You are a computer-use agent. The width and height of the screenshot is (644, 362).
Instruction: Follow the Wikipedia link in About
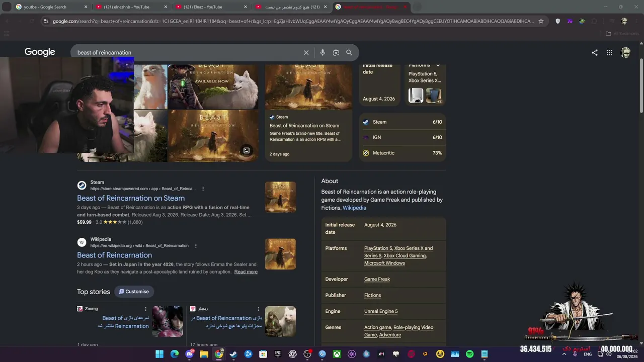pyautogui.click(x=354, y=208)
